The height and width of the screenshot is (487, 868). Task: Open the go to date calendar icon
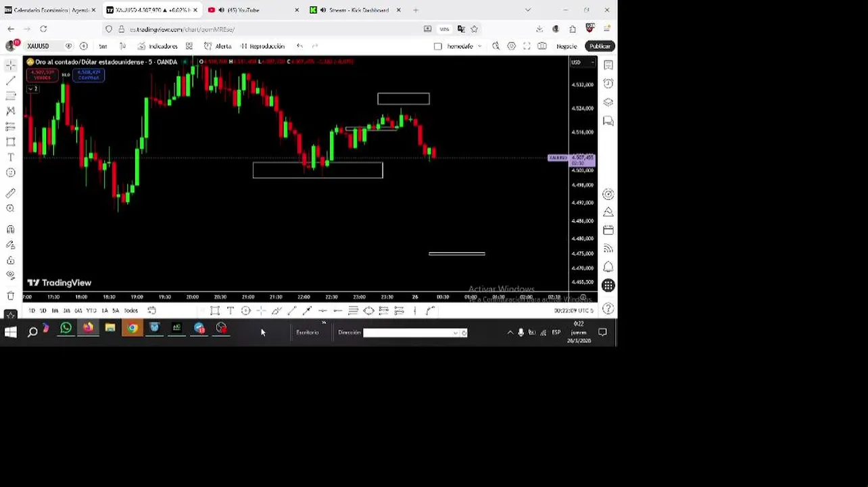[x=152, y=310]
